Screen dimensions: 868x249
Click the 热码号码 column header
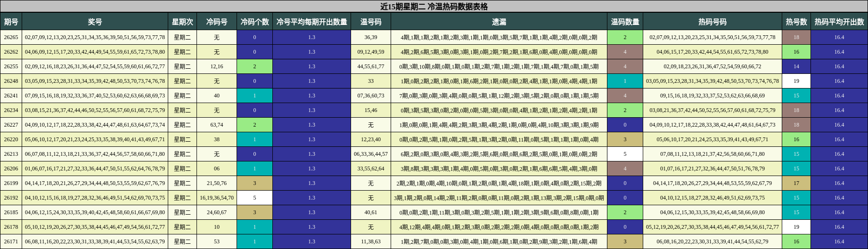(x=712, y=22)
